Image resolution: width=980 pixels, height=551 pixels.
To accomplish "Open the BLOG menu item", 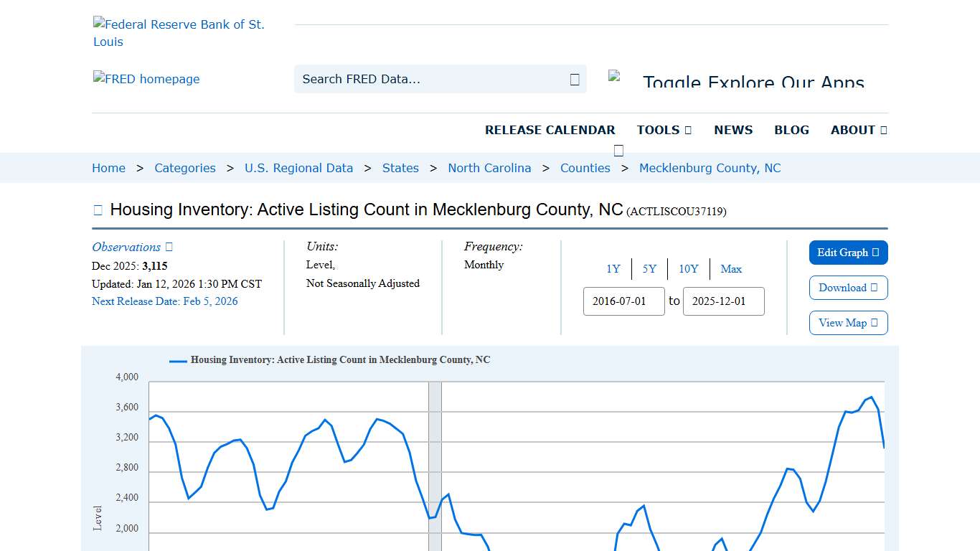I will tap(791, 130).
